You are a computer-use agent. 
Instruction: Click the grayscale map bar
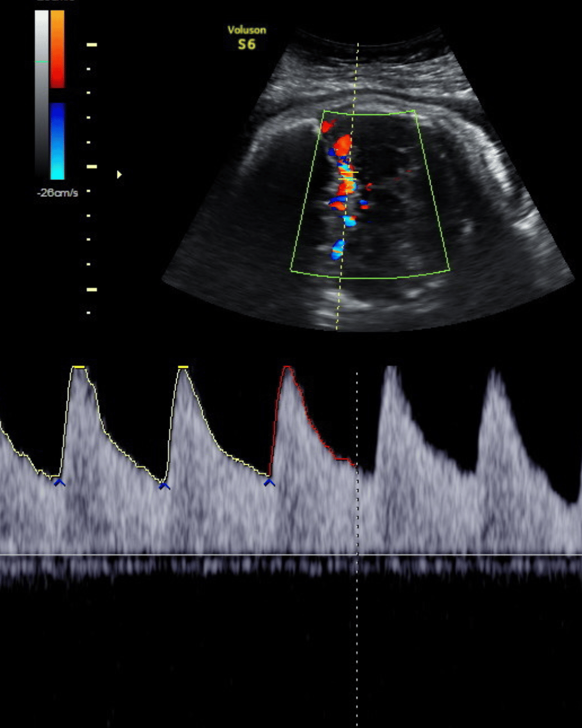tap(41, 94)
